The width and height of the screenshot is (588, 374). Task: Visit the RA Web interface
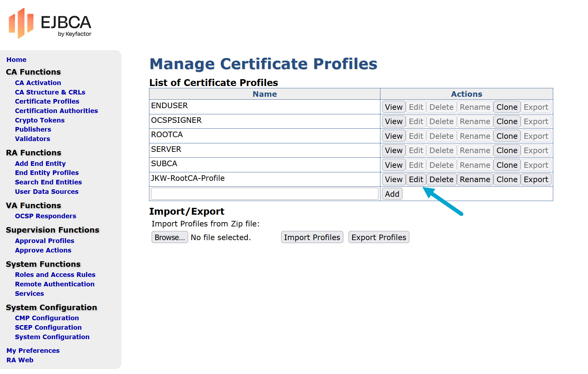[x=20, y=360]
